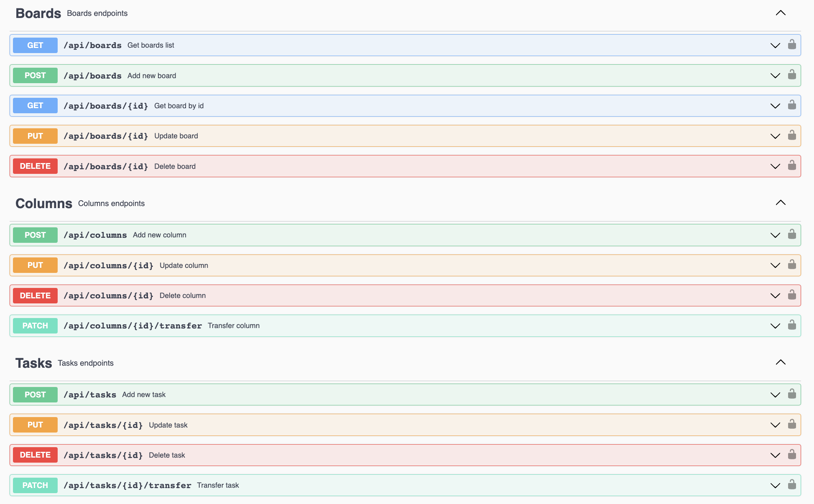This screenshot has height=504, width=814.
Task: Click the lock icon on Update column row
Action: pyautogui.click(x=792, y=264)
